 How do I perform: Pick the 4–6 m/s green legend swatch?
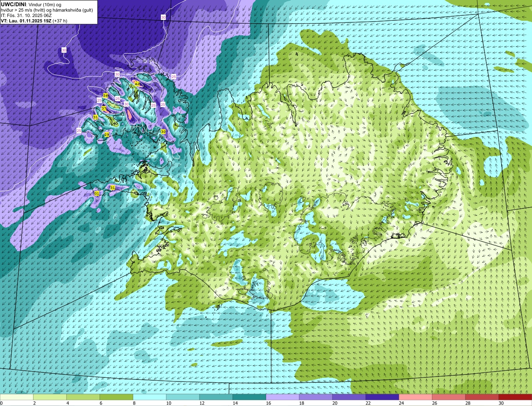(x=83, y=397)
